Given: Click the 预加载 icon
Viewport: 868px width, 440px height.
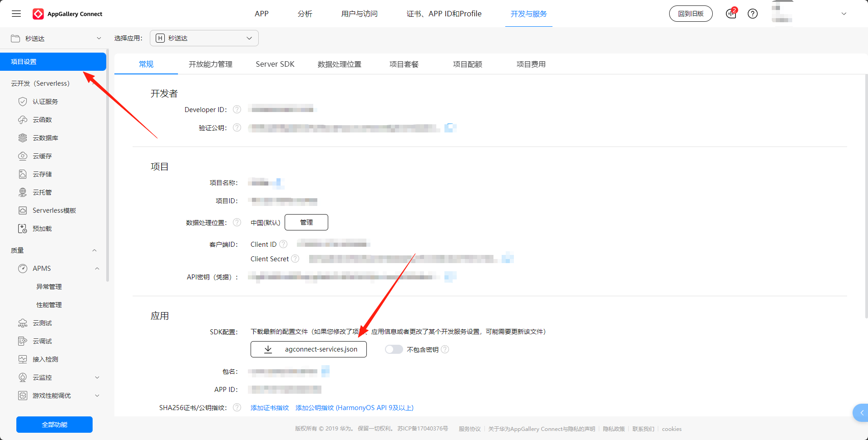Looking at the screenshot, I should [x=23, y=229].
